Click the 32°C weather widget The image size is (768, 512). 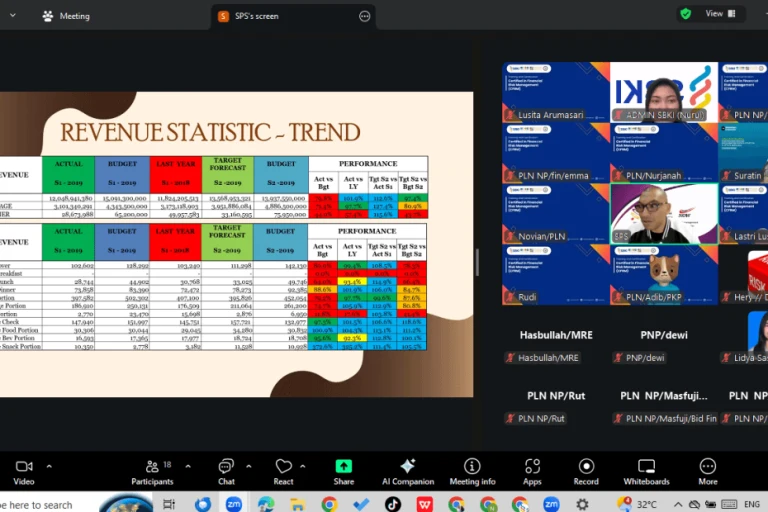pyautogui.click(x=639, y=504)
